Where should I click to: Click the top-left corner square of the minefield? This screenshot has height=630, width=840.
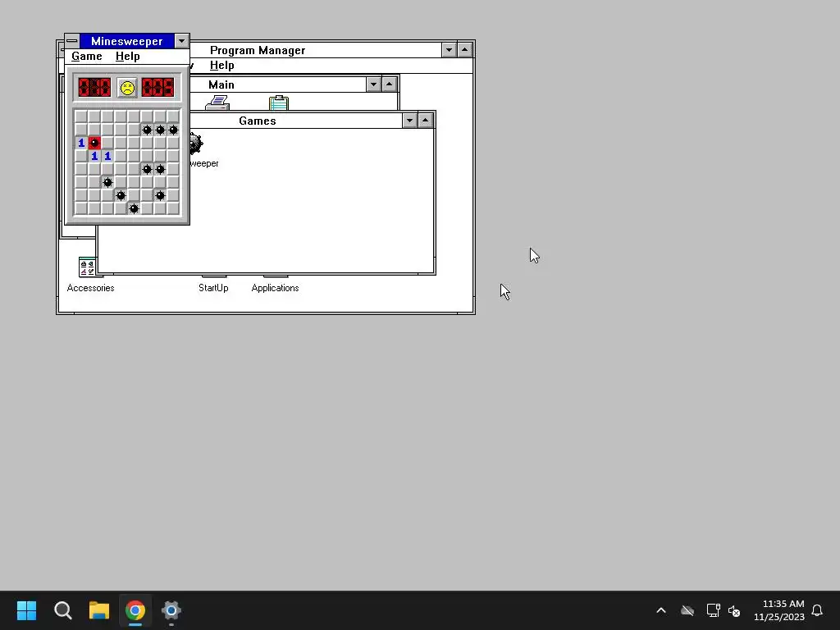pos(81,116)
